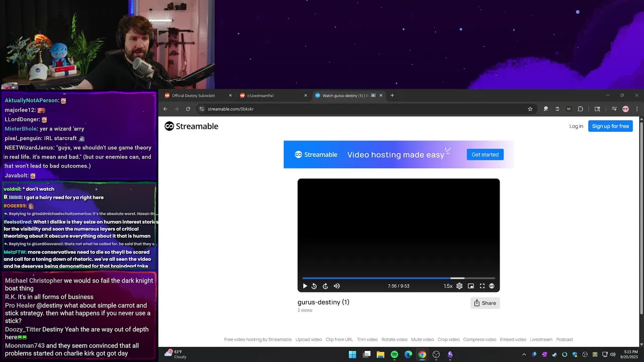This screenshot has height=362, width=644.
Task: Click the Podcast footer link
Action: tap(565, 339)
